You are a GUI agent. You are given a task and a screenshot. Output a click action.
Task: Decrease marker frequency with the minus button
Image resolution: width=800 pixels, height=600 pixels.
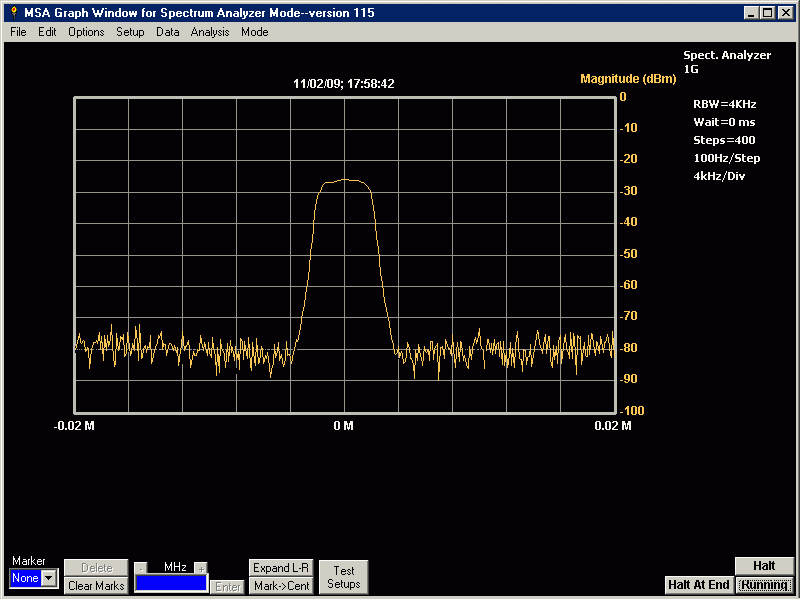click(x=141, y=568)
